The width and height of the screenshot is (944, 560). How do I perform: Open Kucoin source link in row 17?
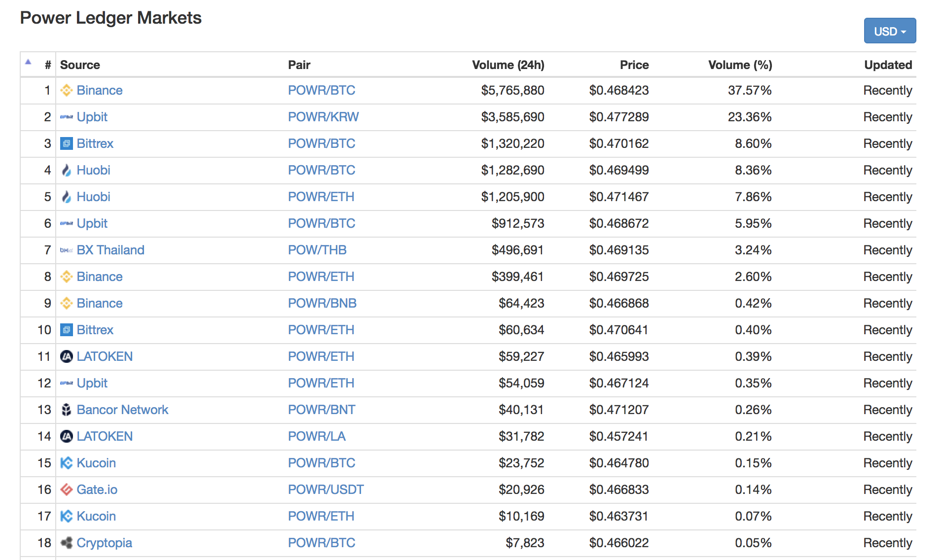tap(96, 516)
